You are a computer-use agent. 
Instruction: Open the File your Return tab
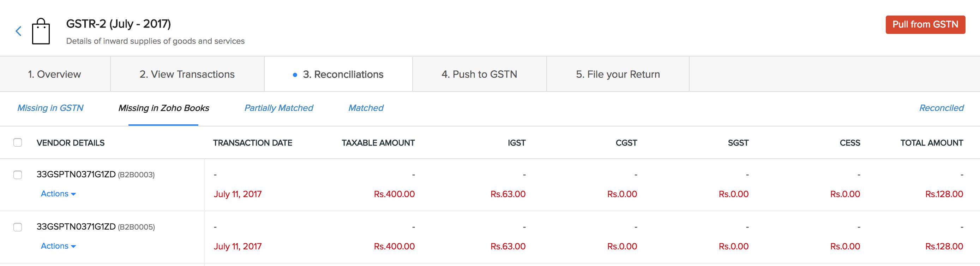click(618, 74)
